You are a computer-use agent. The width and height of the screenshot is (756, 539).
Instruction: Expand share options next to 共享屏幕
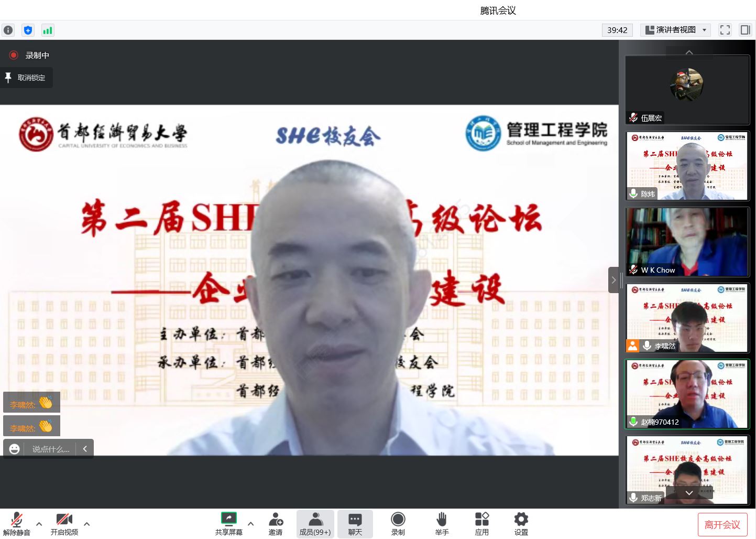click(251, 524)
